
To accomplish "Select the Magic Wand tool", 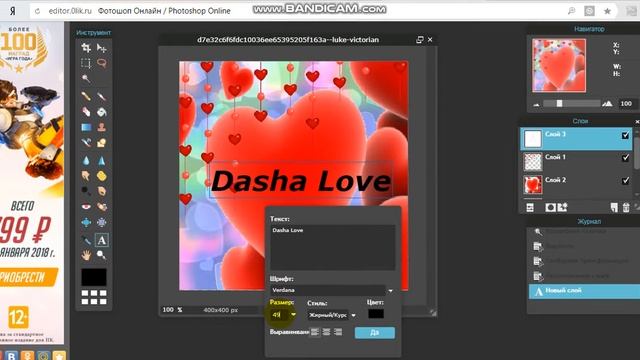I will (86, 78).
